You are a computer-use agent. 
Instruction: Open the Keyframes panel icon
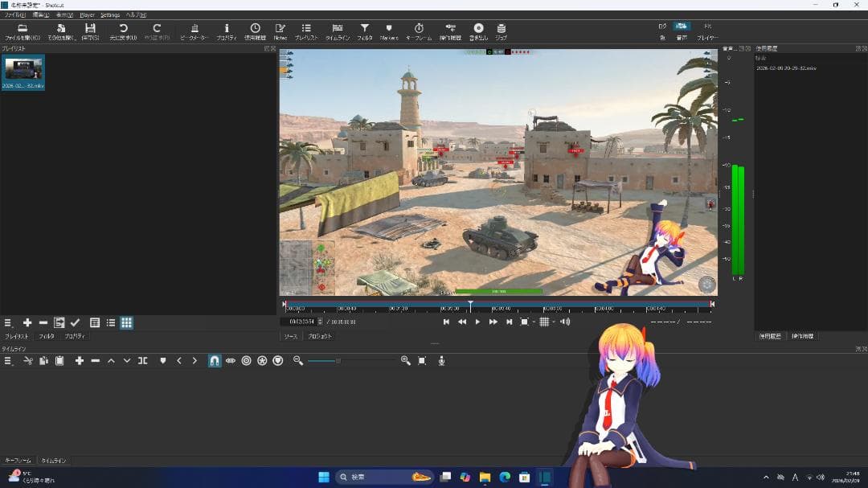pos(419,30)
